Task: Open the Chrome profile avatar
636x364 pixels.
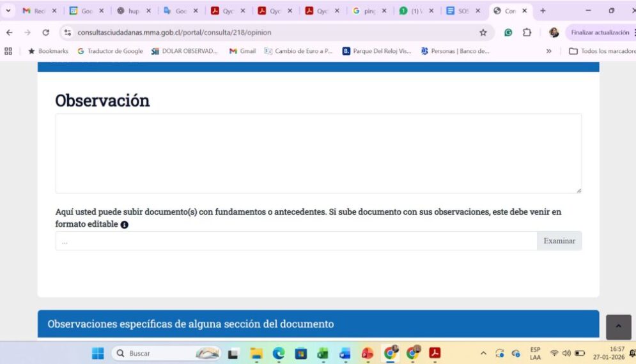Action: (x=554, y=33)
